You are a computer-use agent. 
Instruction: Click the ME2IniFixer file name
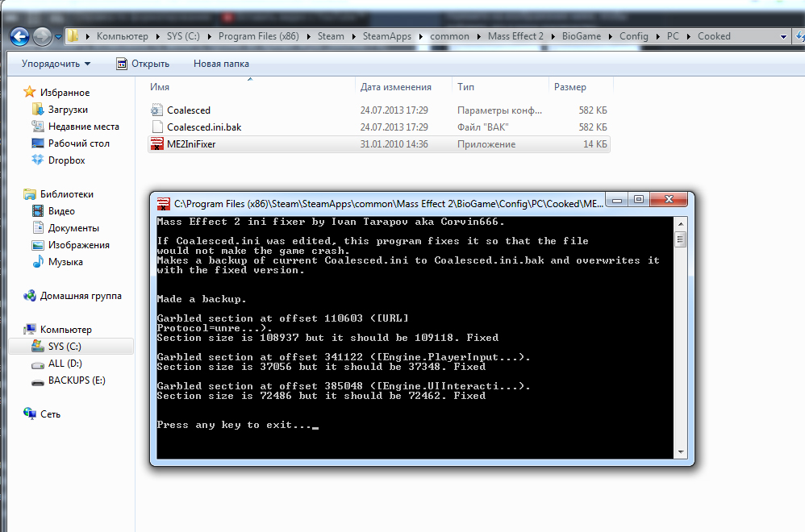tap(191, 144)
